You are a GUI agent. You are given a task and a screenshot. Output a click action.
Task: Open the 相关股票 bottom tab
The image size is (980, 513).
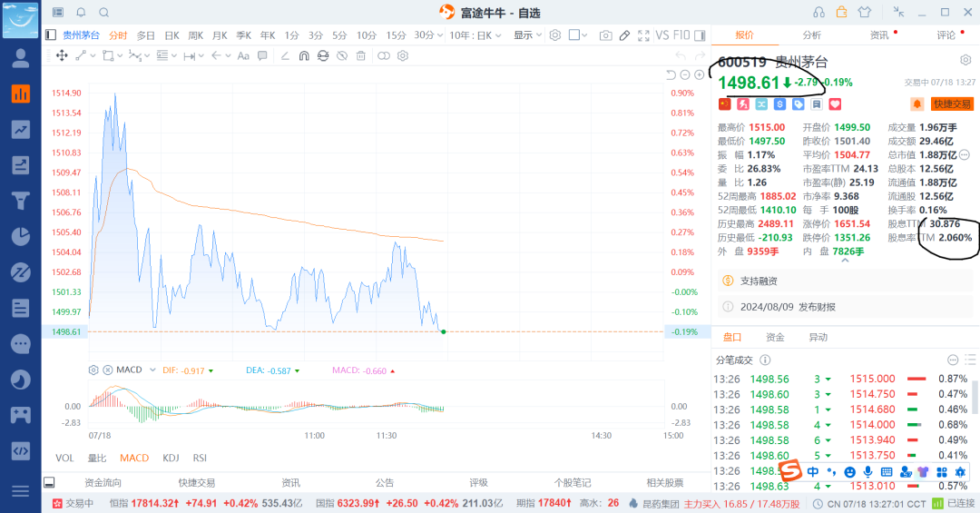665,483
